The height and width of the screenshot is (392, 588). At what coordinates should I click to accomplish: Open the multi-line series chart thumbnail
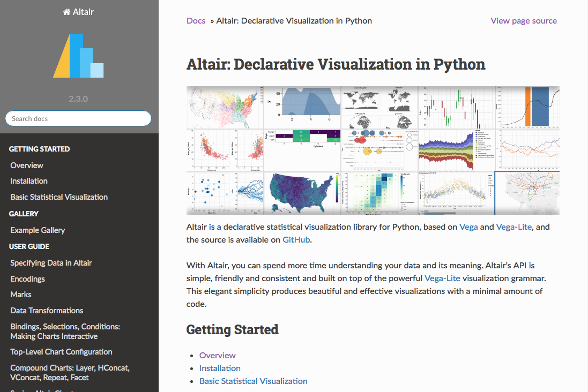pos(528,150)
